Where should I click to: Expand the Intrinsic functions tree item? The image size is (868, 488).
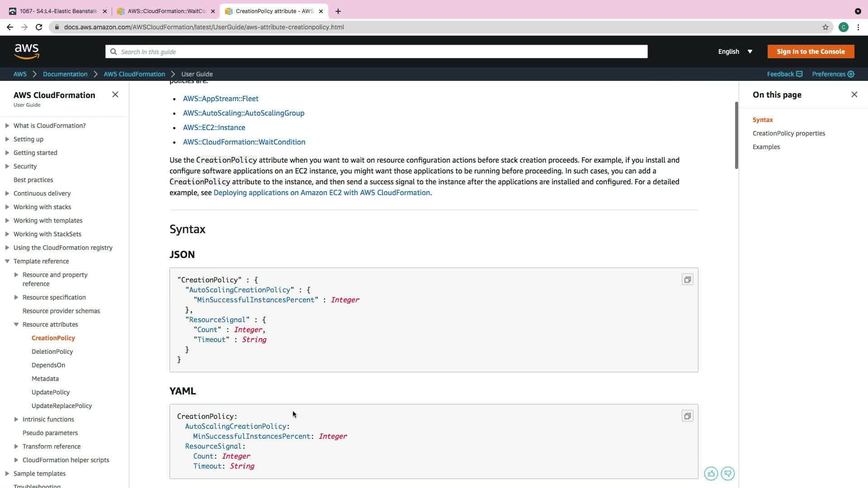tap(16, 419)
